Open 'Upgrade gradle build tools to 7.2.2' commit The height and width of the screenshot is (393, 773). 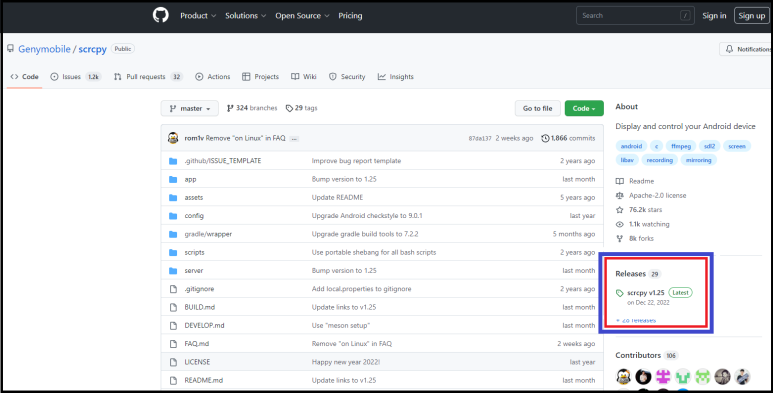[365, 234]
